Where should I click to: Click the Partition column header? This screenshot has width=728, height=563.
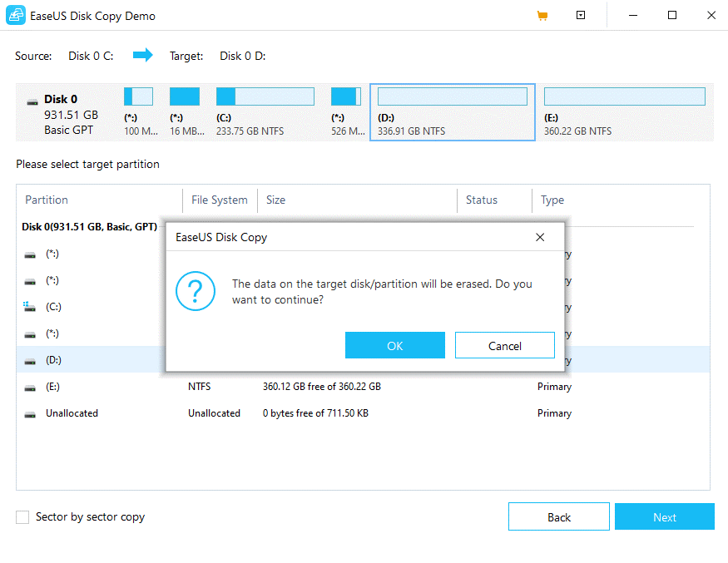[x=47, y=200]
